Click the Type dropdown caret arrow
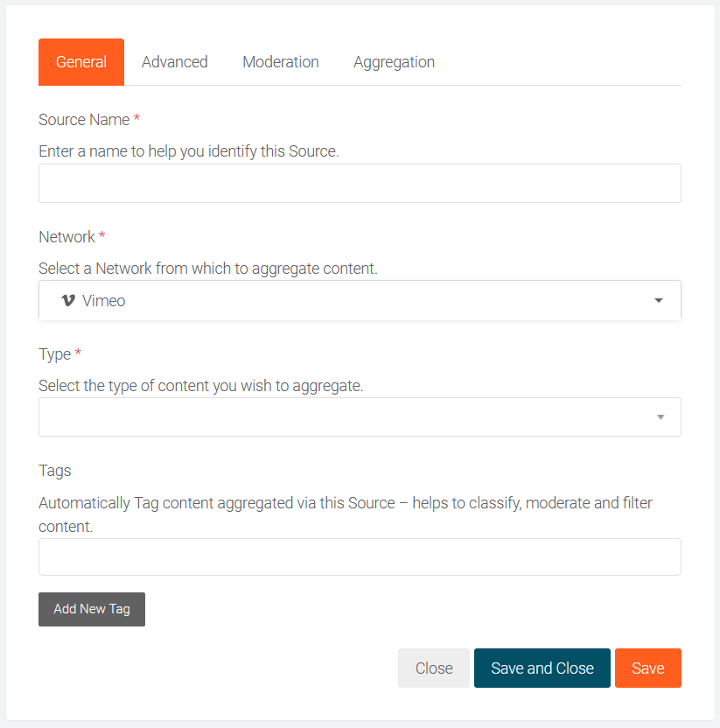 661,417
